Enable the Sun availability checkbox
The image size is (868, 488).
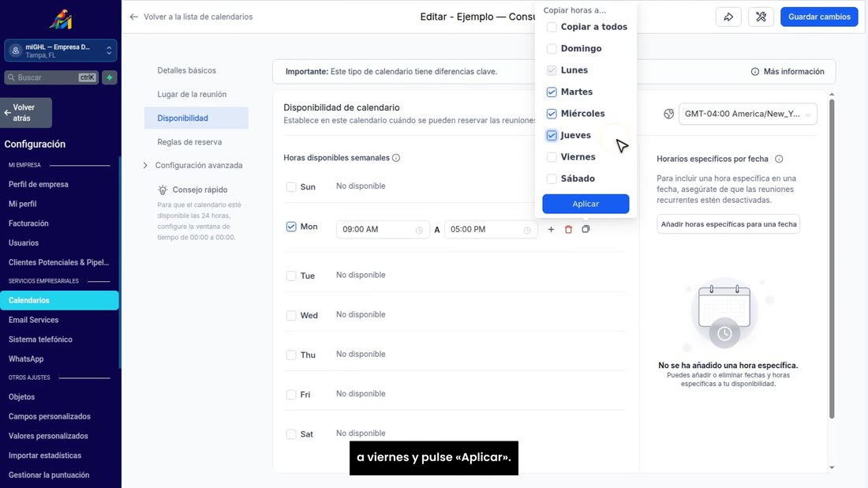291,186
